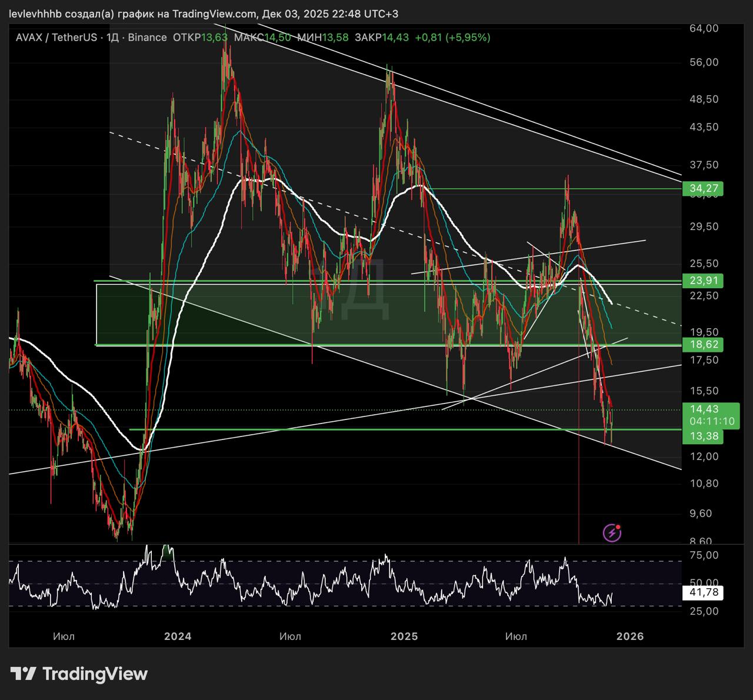Click the current price 14,43 label

pyautogui.click(x=704, y=409)
